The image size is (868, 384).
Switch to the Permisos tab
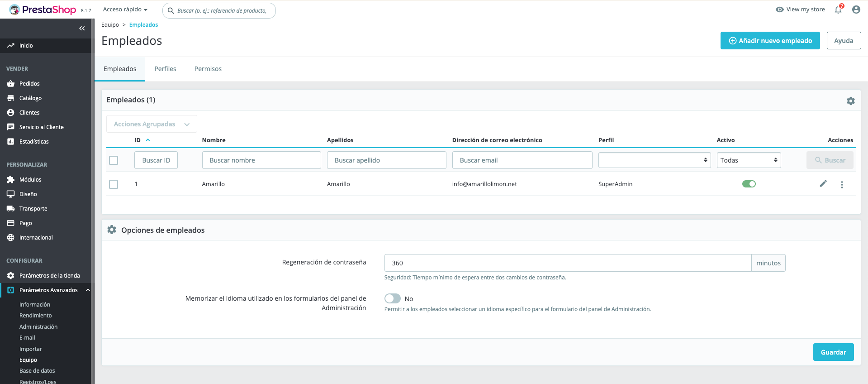208,69
